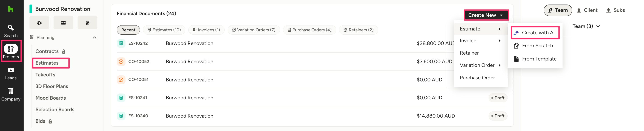Filter by Invoices (1) tab
This screenshot has height=131, width=644.
[206, 30]
